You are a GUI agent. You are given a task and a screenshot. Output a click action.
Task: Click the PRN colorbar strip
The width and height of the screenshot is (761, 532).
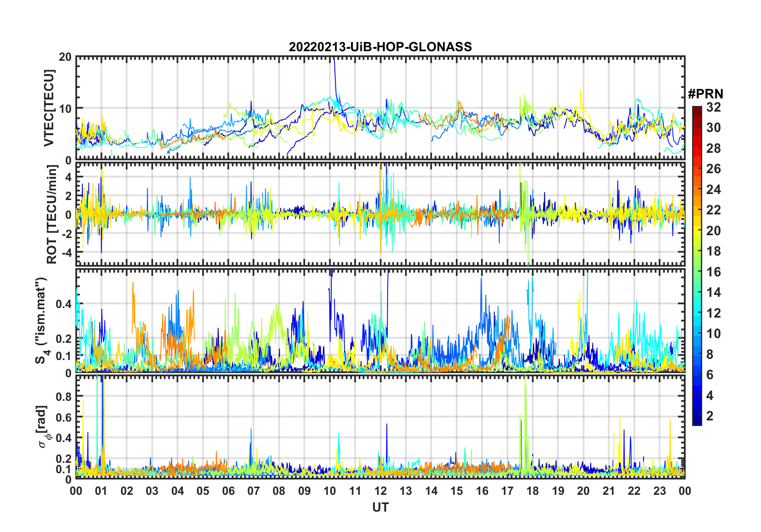(x=697, y=266)
